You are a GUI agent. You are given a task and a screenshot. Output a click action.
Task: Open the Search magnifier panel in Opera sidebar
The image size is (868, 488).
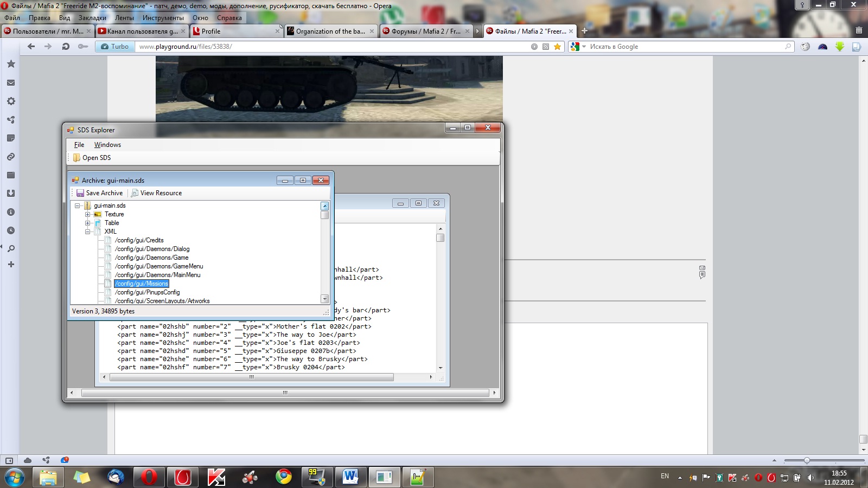pos(11,249)
